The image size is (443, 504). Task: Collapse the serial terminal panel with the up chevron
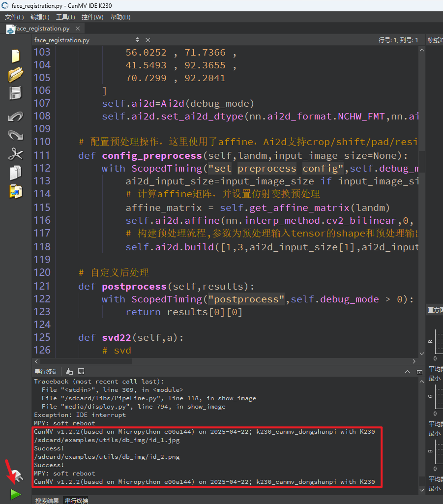pyautogui.click(x=407, y=372)
